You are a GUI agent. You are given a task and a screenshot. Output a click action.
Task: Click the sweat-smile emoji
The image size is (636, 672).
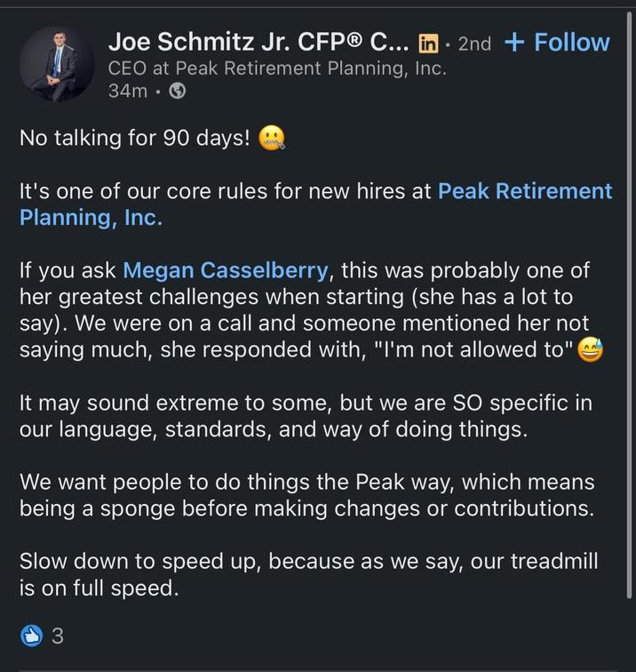pyautogui.click(x=590, y=350)
